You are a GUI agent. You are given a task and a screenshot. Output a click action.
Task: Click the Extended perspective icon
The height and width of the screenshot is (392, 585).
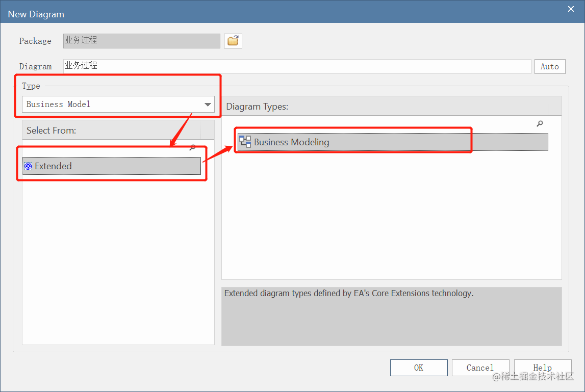[x=28, y=166]
